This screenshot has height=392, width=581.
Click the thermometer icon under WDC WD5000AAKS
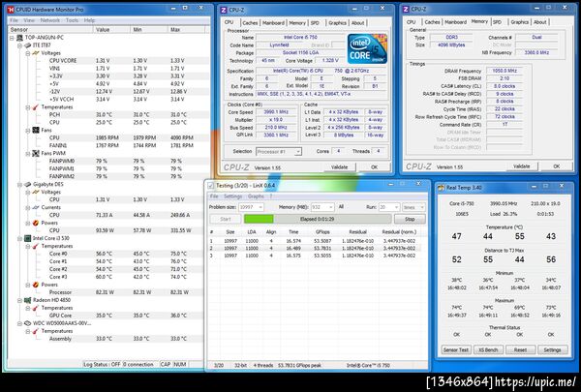(36, 331)
